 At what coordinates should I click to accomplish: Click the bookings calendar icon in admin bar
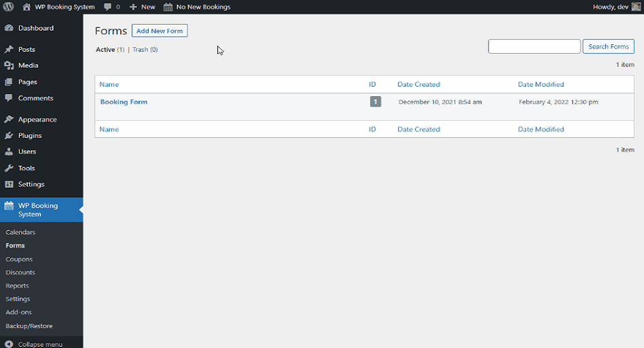[168, 7]
